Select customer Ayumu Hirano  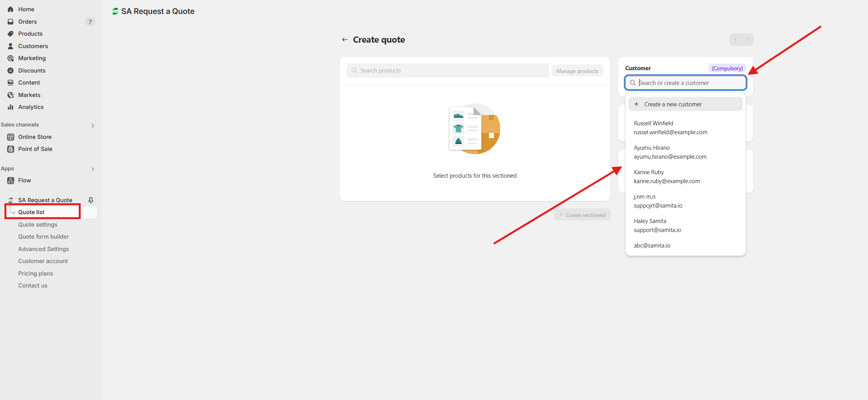[686, 152]
